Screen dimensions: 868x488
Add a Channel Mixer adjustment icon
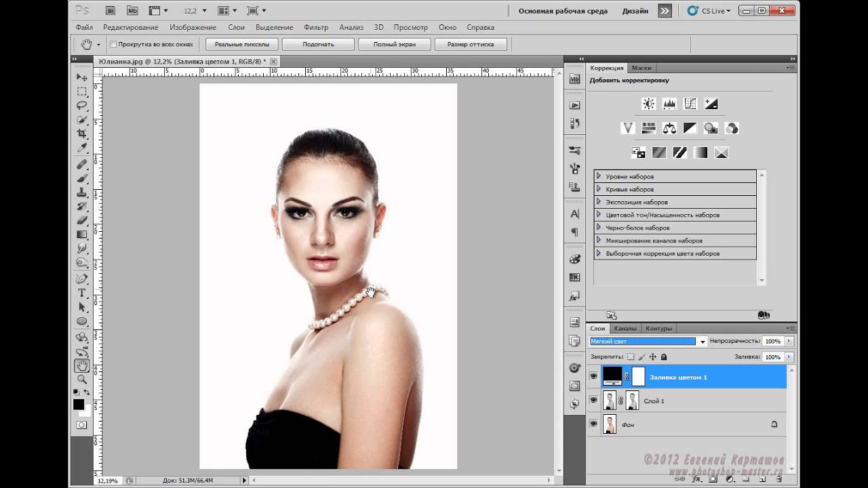(732, 128)
